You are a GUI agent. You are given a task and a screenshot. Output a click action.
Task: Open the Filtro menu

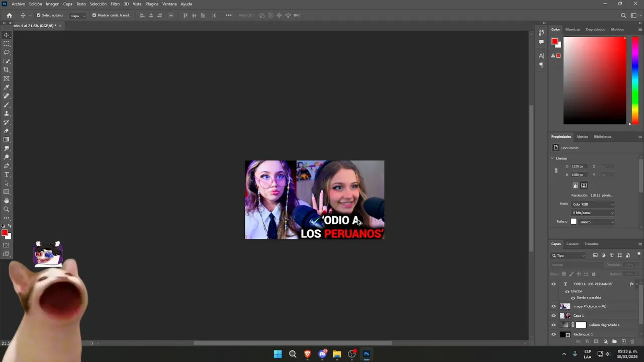coord(115,4)
